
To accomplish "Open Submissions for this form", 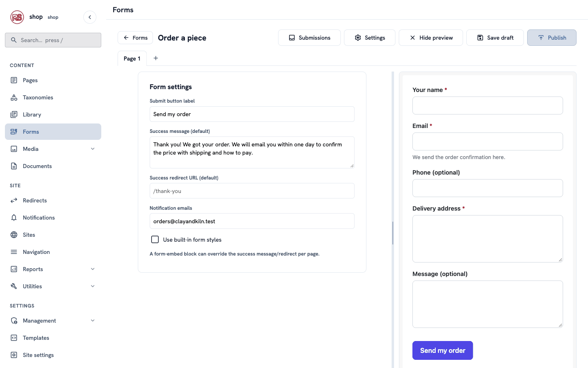I will 309,38.
